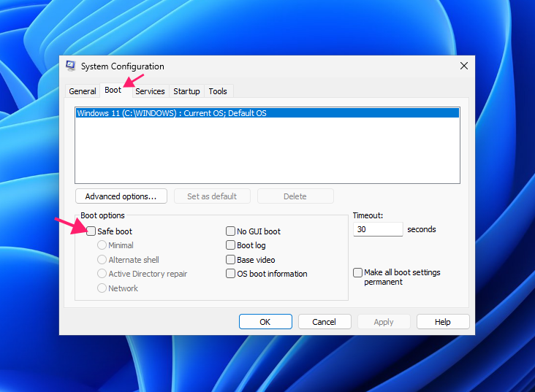This screenshot has width=535, height=392.
Task: Open the Tools tab
Action: [218, 91]
